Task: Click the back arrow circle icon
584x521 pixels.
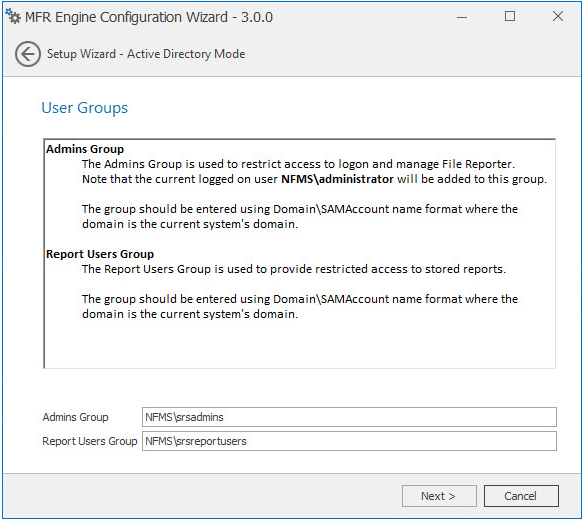Action: click(x=28, y=54)
